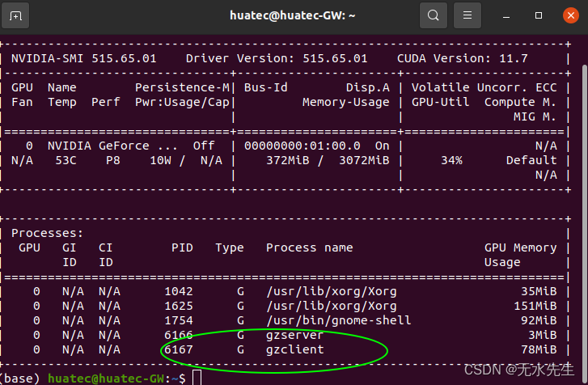Click the 92MiB memory usage value

(539, 320)
